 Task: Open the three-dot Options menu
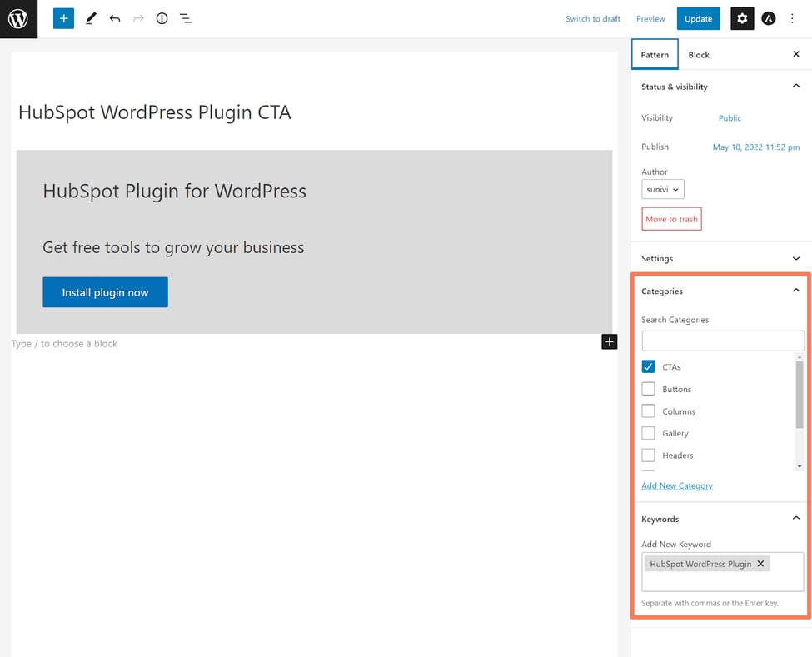(792, 18)
